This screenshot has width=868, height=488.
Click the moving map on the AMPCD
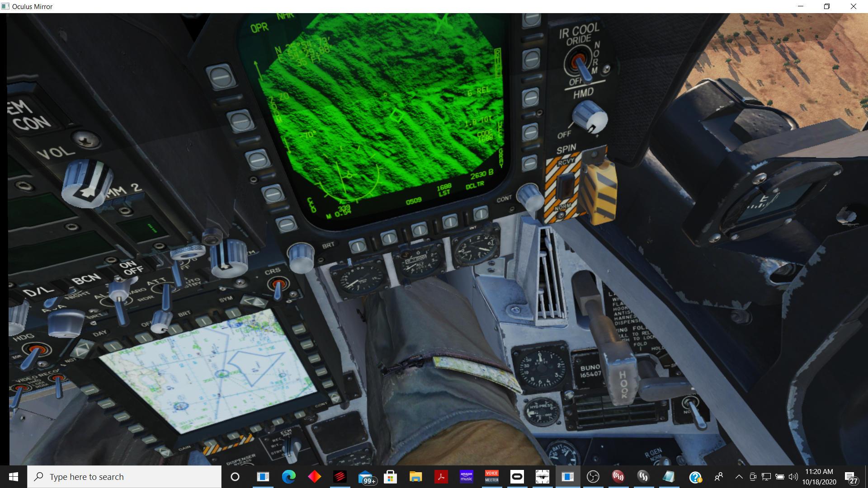(x=208, y=371)
